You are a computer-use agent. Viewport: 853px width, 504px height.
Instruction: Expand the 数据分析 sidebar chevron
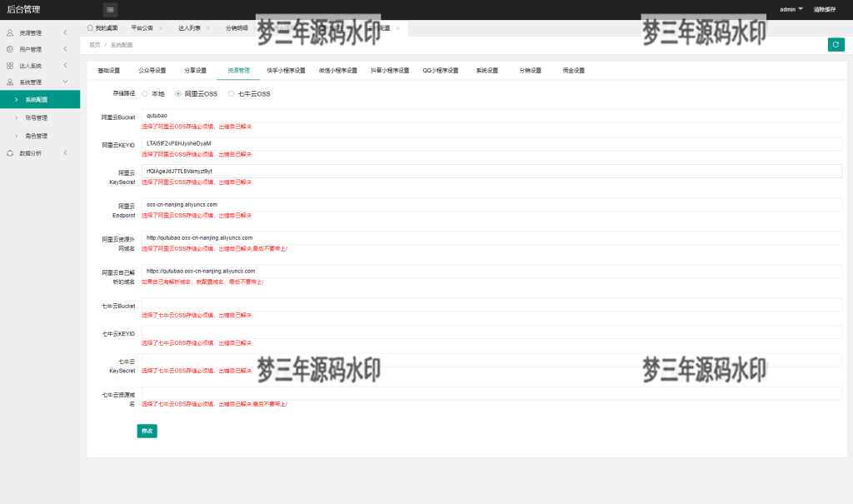tap(65, 153)
